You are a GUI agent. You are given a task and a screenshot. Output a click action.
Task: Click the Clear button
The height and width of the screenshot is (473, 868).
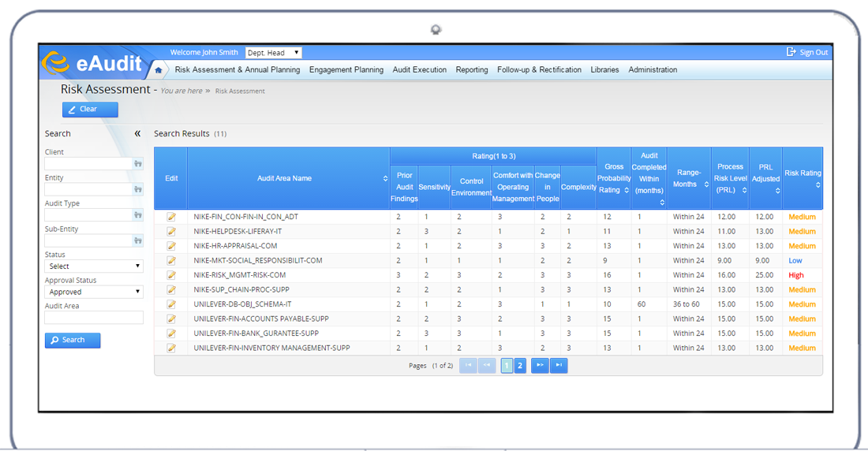tap(90, 110)
